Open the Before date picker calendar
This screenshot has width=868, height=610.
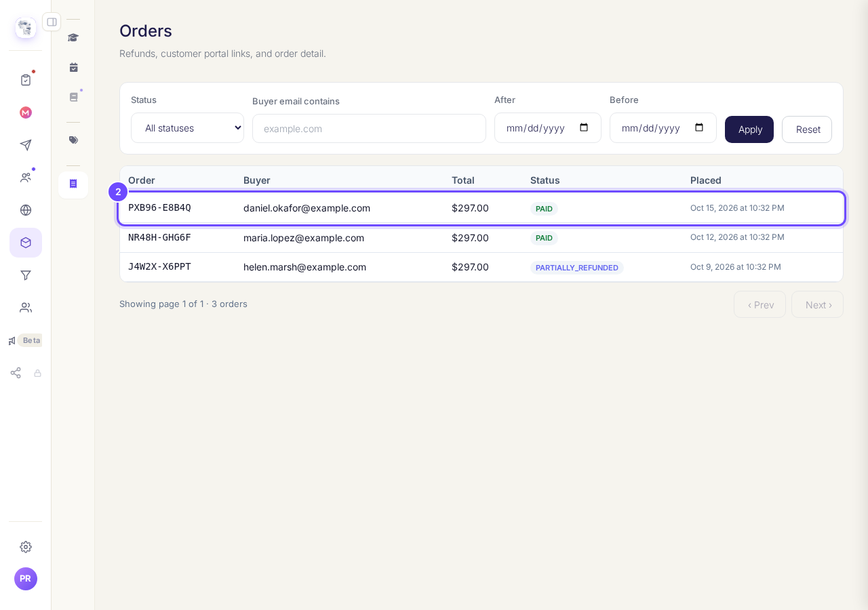[x=699, y=127]
